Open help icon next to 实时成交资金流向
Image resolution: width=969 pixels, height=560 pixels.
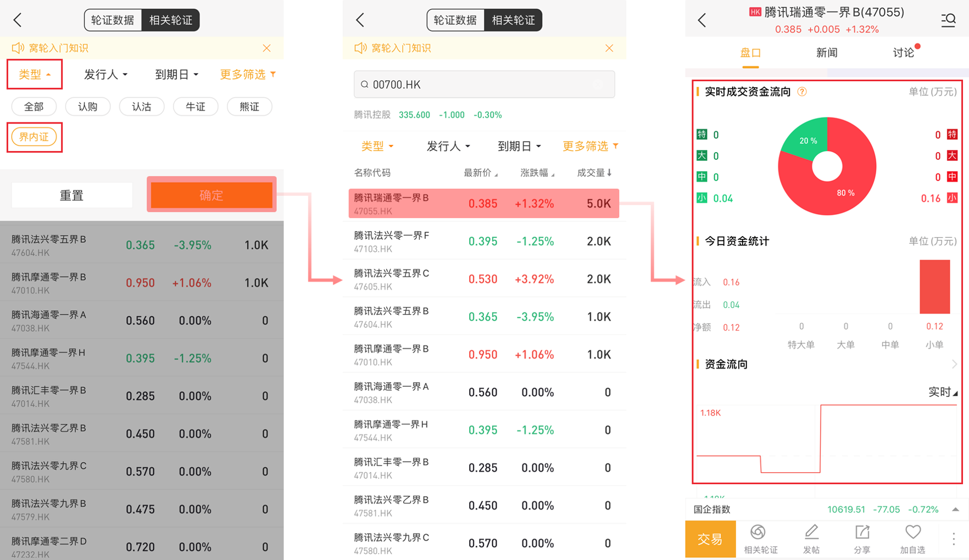coord(803,92)
